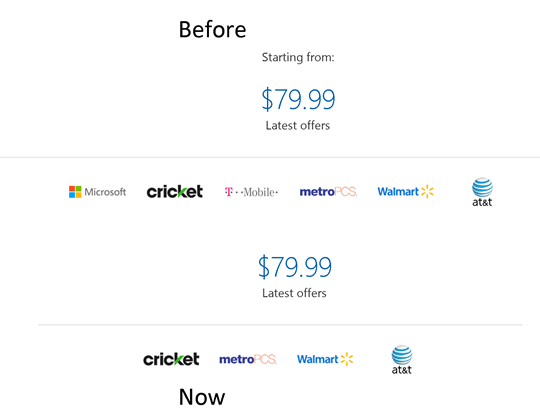Viewport: 540px width, 419px height.
Task: Open the cricket logo in the Before row
Action: 175,191
